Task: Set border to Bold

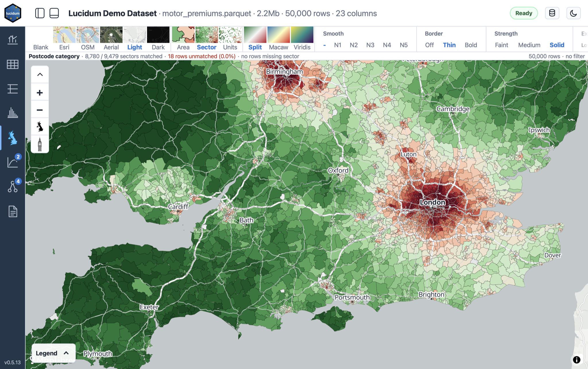Action: coord(471,45)
